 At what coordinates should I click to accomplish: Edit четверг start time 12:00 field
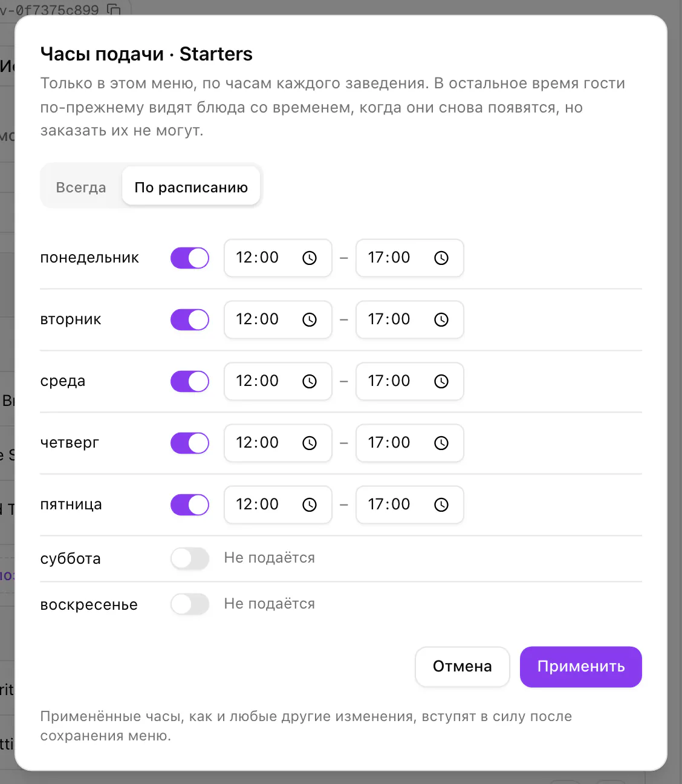pyautogui.click(x=278, y=443)
